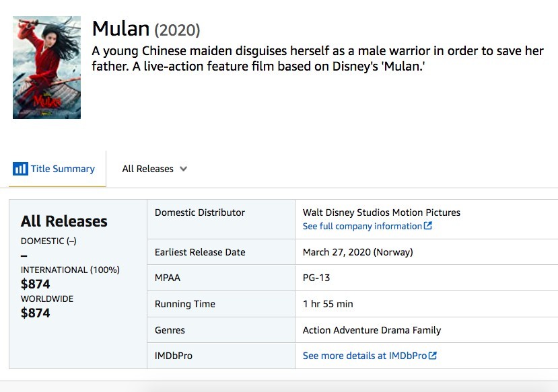Follow the See more details at IMDbPro link

coord(364,355)
